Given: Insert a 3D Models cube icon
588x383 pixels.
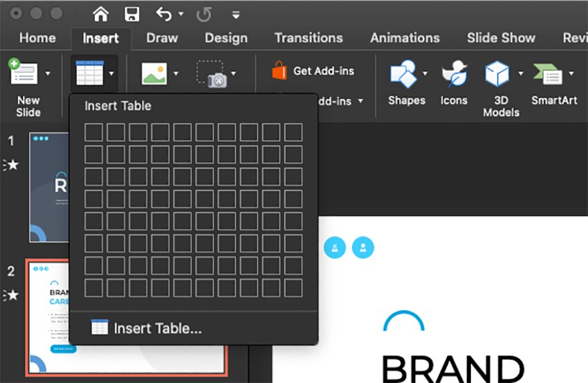Looking at the screenshot, I should click(x=496, y=73).
